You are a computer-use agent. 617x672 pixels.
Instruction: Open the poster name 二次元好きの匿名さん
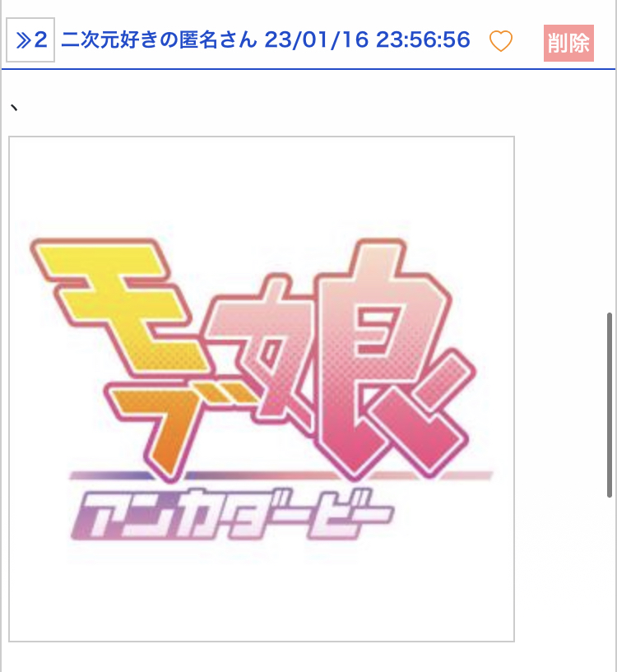[159, 39]
